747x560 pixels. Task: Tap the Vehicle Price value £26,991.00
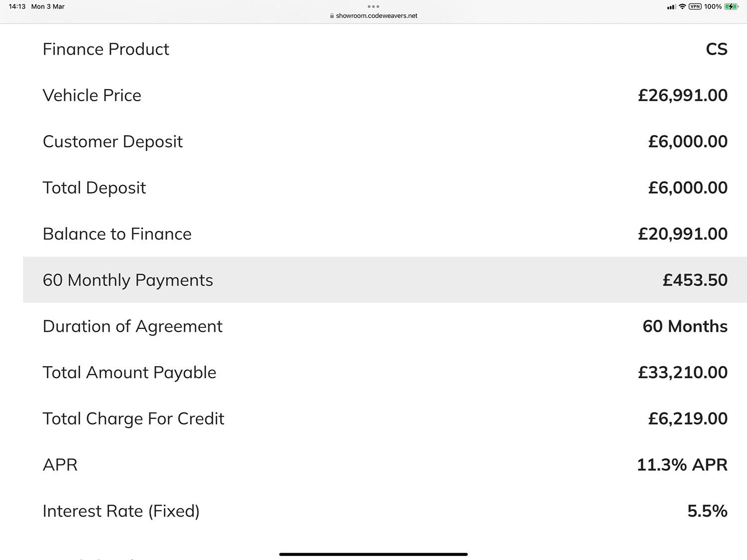pyautogui.click(x=683, y=95)
